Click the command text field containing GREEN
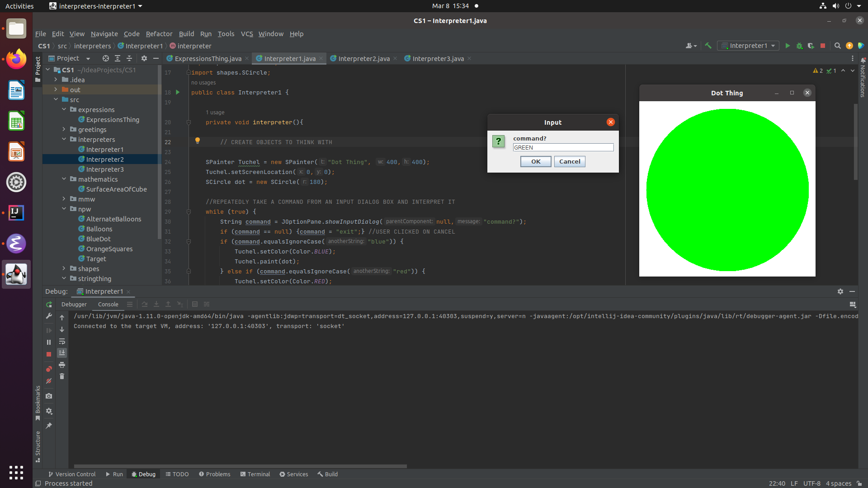 tap(563, 148)
